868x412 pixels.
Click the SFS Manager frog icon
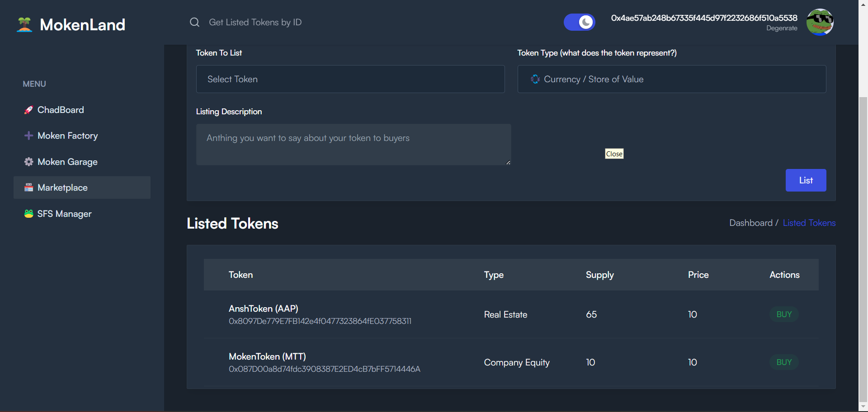pos(28,214)
